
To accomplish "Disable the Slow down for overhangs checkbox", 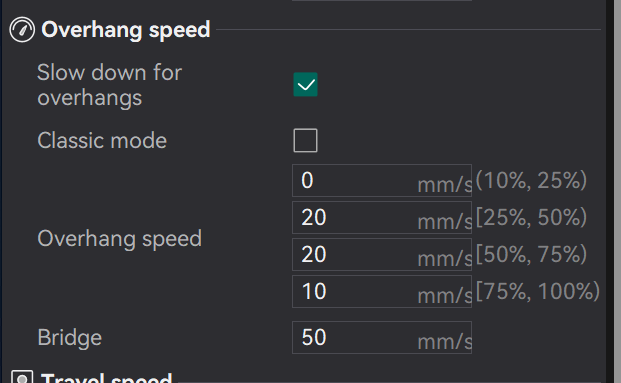I will tap(305, 84).
